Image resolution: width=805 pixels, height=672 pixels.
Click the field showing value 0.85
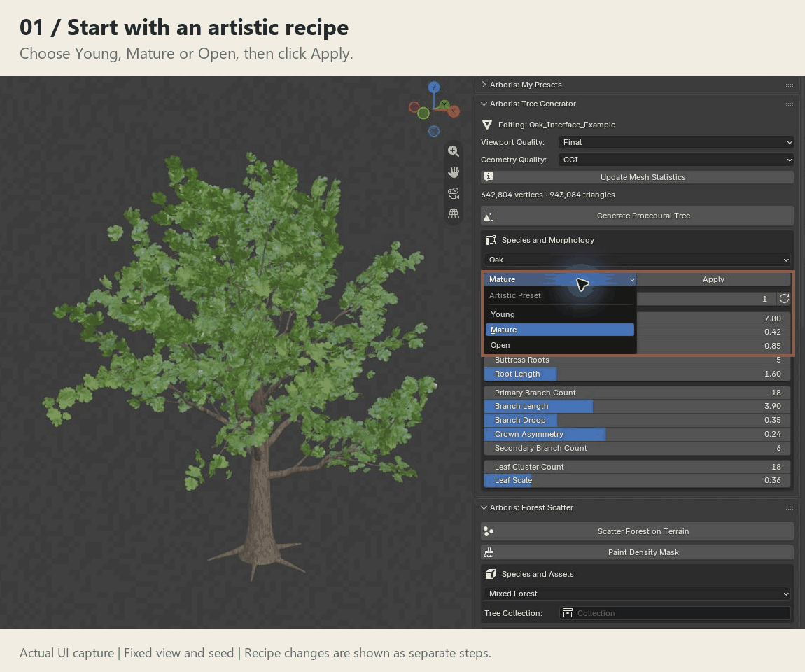(x=713, y=346)
